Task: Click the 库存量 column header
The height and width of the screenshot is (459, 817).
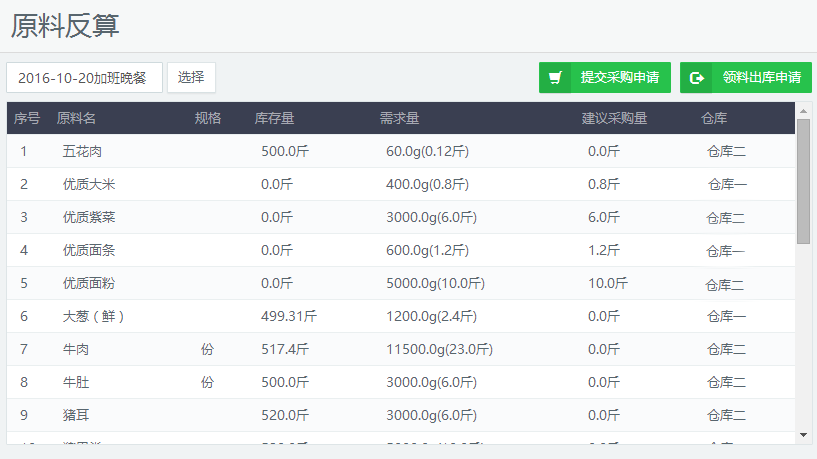Action: click(274, 118)
